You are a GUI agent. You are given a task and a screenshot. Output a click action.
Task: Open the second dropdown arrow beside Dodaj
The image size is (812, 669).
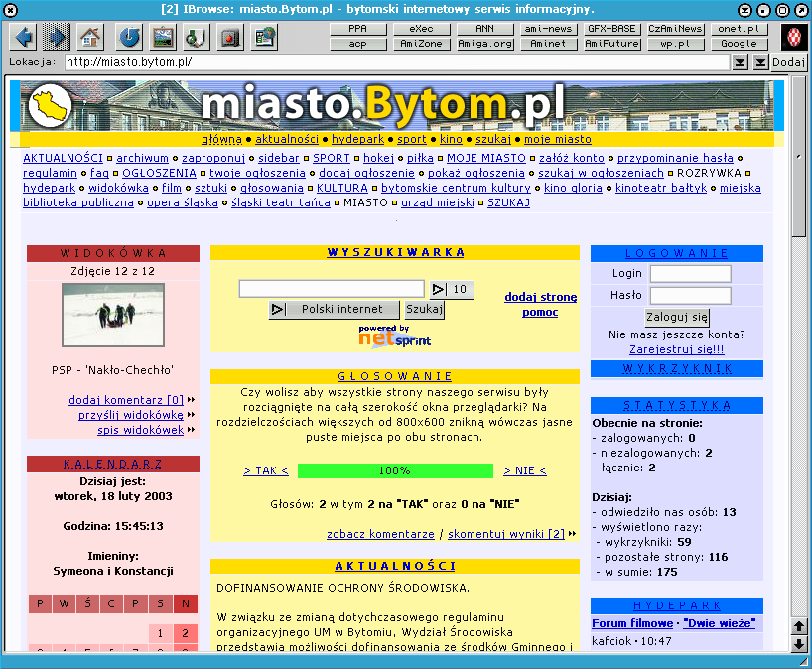(x=759, y=63)
